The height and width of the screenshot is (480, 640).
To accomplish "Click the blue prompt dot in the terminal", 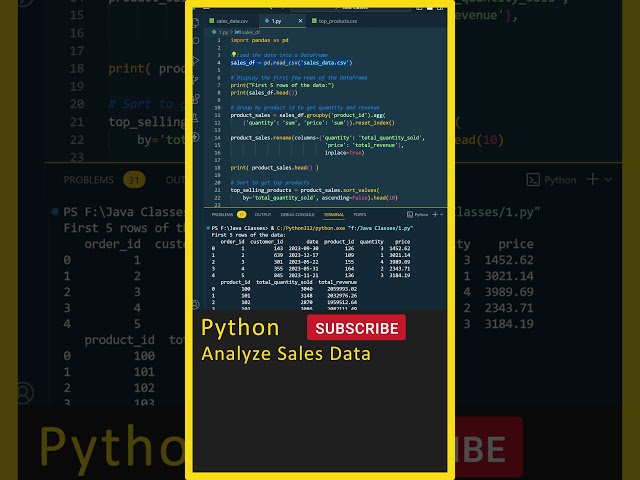I will (x=208, y=228).
